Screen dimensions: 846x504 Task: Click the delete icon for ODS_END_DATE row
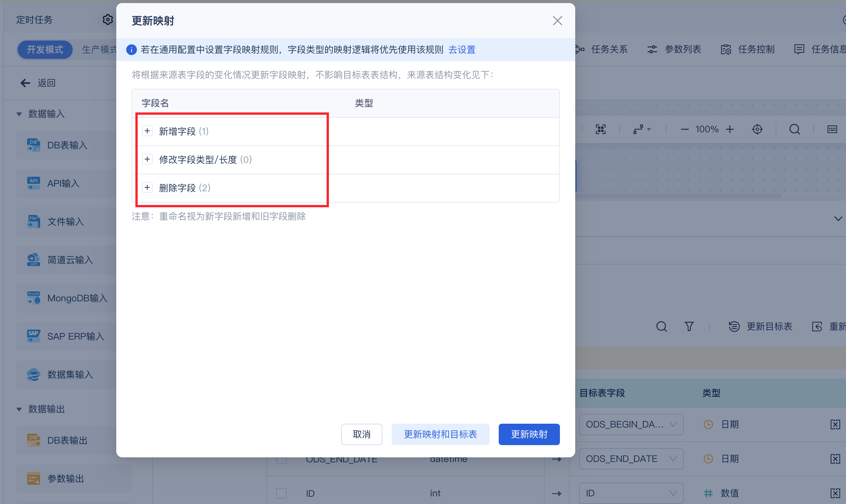tap(835, 458)
